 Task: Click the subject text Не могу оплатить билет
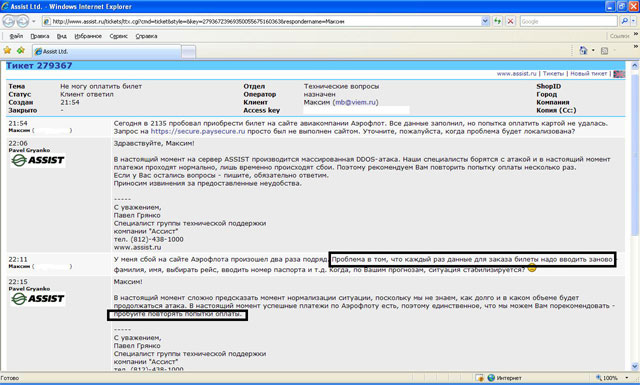click(101, 87)
